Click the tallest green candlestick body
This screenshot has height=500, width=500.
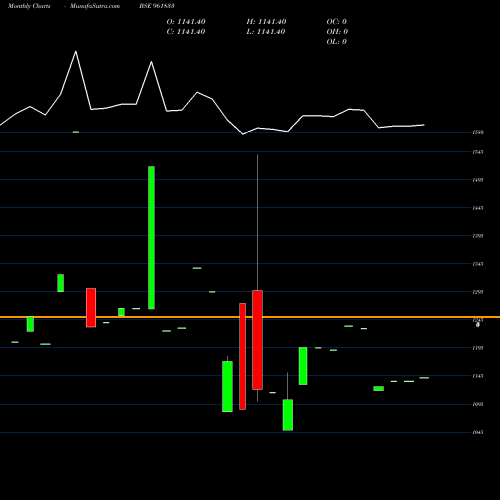point(151,238)
